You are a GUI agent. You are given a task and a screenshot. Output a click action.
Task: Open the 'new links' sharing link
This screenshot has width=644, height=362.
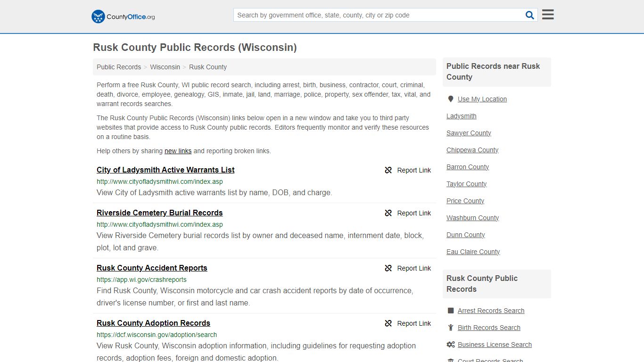[178, 151]
